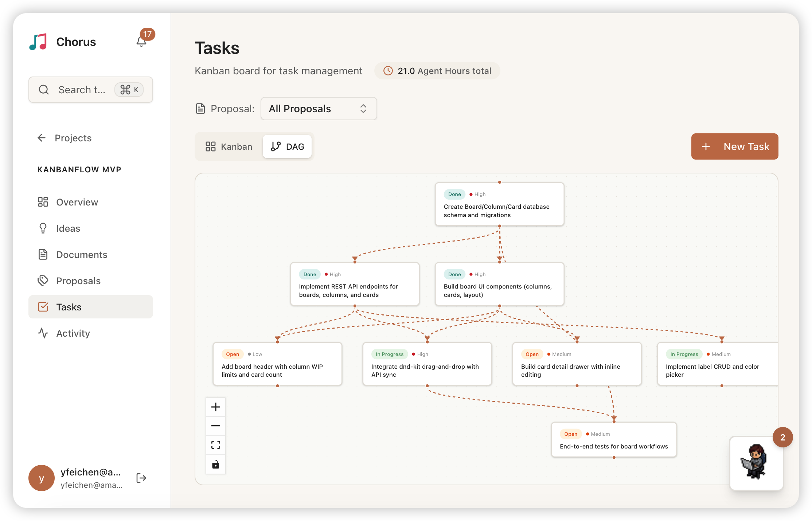Select the 'End-to-end tests for board workflows' node
This screenshot has height=521, width=812.
pos(614,440)
